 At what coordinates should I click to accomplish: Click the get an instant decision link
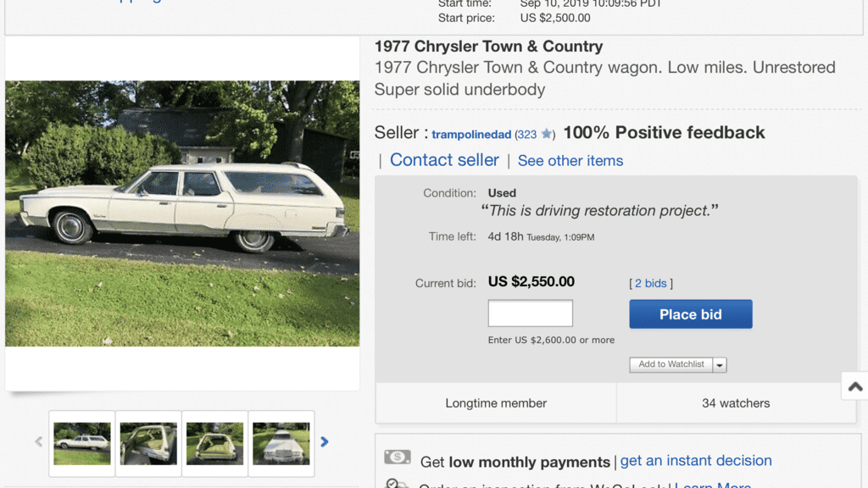point(696,461)
